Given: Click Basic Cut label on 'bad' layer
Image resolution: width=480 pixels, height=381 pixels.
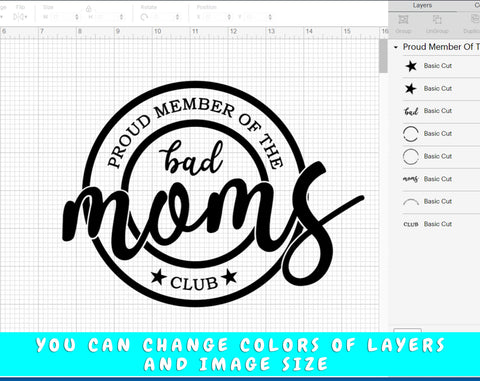Looking at the screenshot, I should pyautogui.click(x=438, y=111).
